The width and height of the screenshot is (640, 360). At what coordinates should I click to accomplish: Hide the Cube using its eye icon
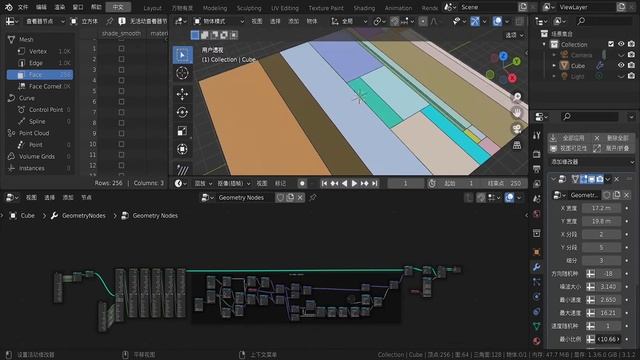[x=621, y=65]
